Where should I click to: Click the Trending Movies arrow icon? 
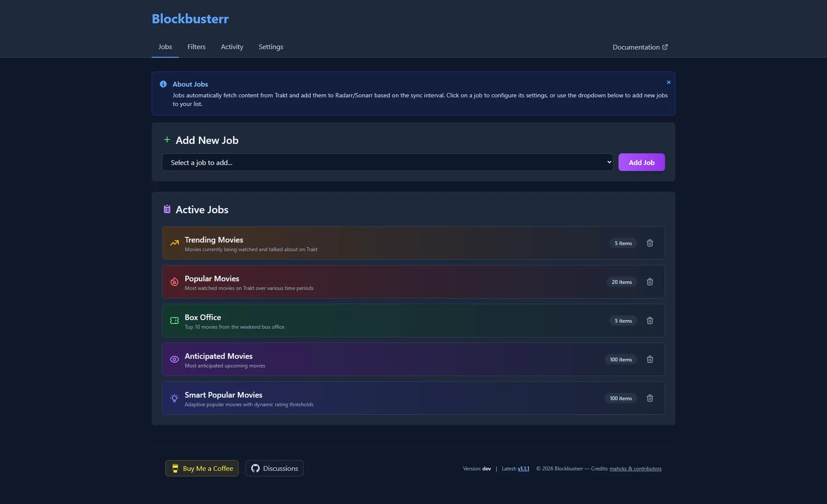click(174, 243)
